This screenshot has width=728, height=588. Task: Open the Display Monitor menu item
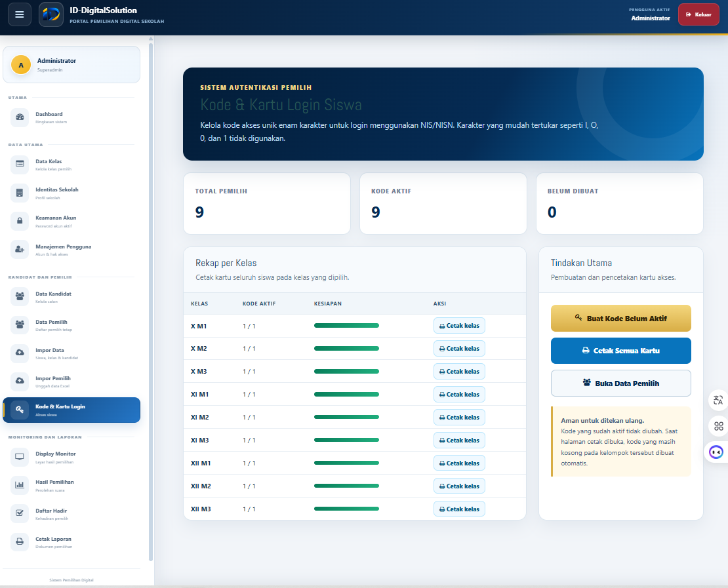tap(71, 457)
